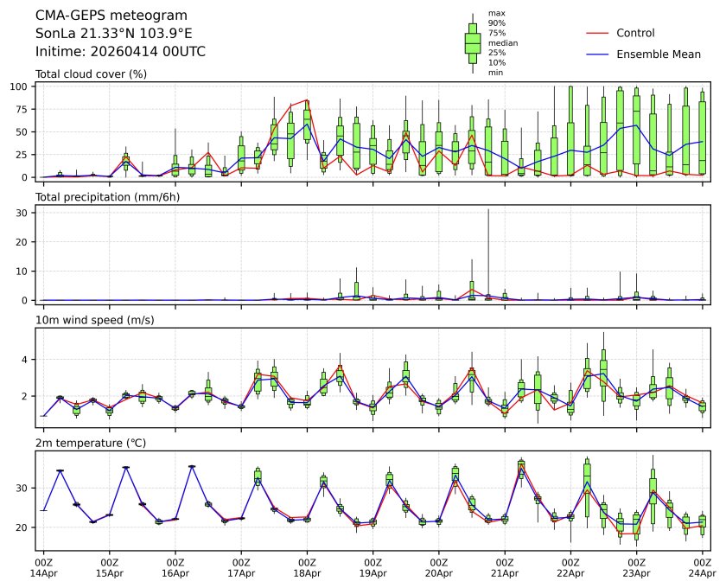Click the 00Z 24Apr x-axis label

[x=702, y=567]
